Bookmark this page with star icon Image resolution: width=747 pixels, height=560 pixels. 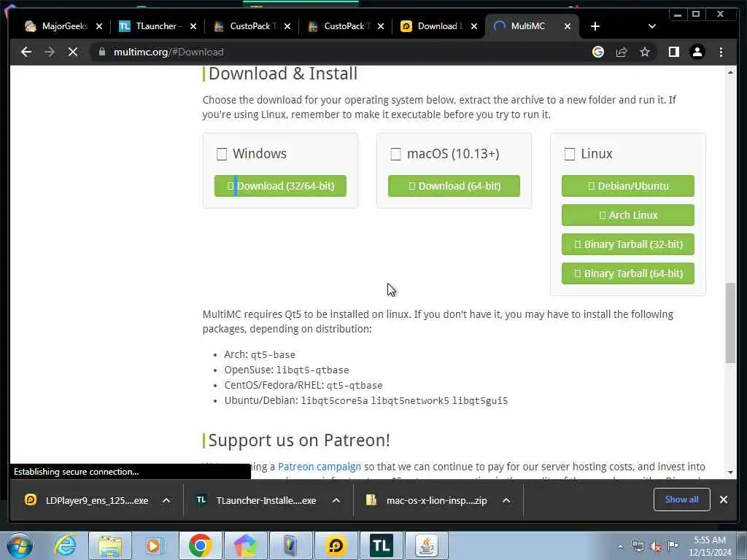pos(645,52)
